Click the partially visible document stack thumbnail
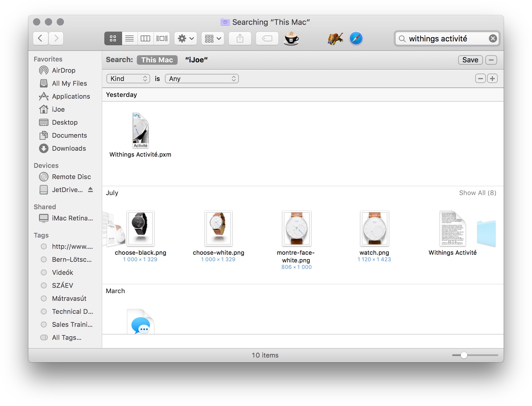532x406 pixels. pyautogui.click(x=114, y=229)
